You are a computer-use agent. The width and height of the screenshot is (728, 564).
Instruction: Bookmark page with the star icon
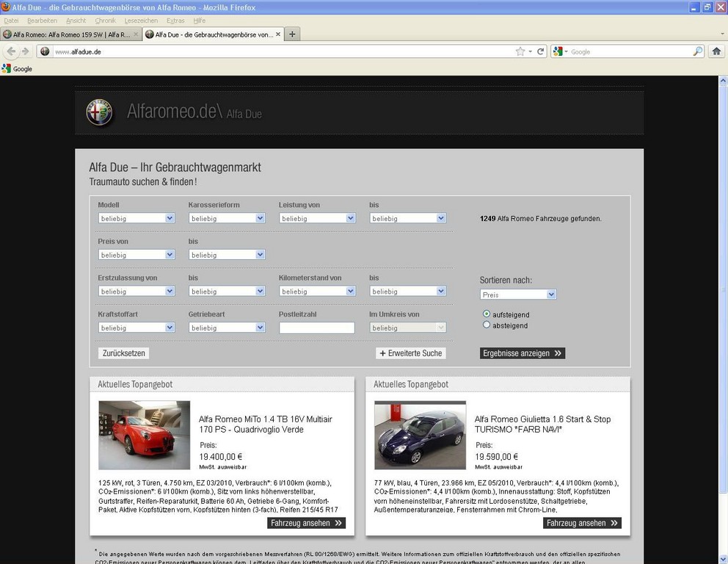coord(520,51)
